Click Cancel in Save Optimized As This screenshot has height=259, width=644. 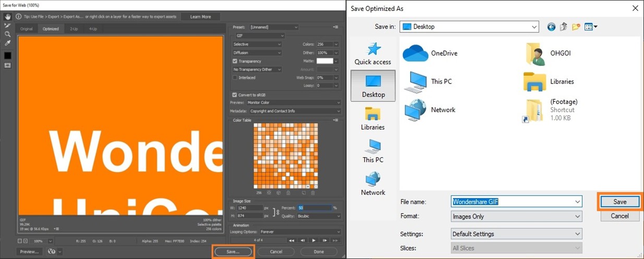pyautogui.click(x=619, y=216)
